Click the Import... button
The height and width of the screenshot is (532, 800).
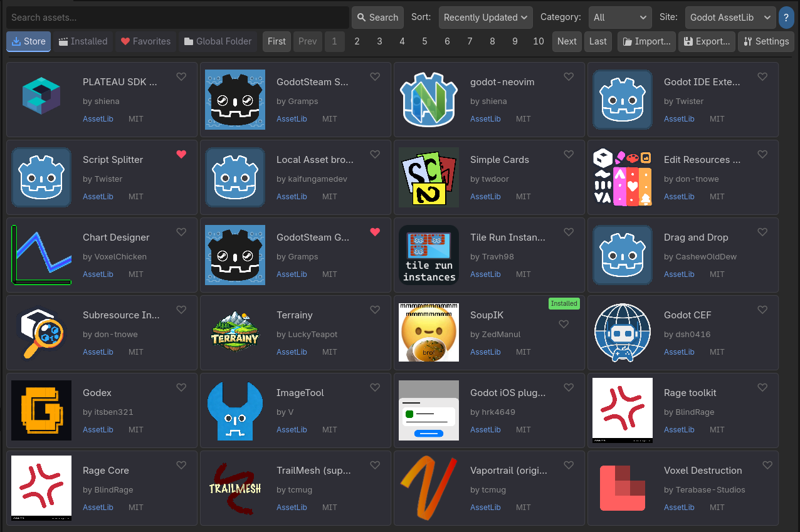point(646,41)
